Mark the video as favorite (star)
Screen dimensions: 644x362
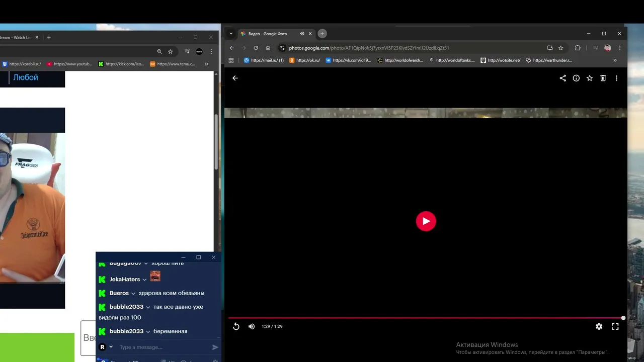tap(589, 78)
